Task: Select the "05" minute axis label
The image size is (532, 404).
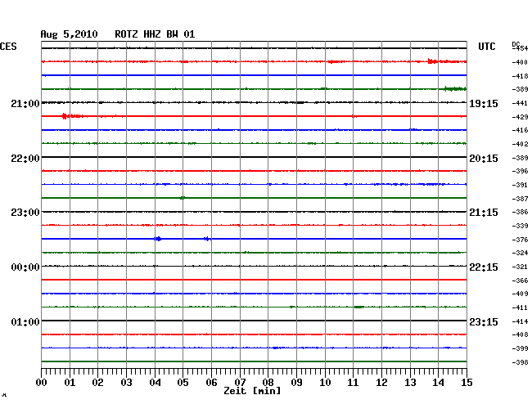Action: coord(183,383)
